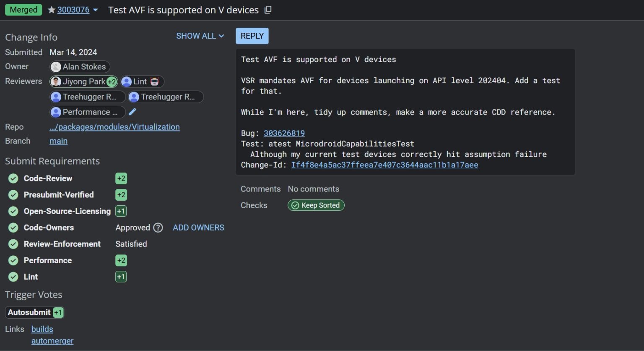The height and width of the screenshot is (351, 644).
Task: Expand SHOW ALL in Change Info
Action: tap(200, 36)
